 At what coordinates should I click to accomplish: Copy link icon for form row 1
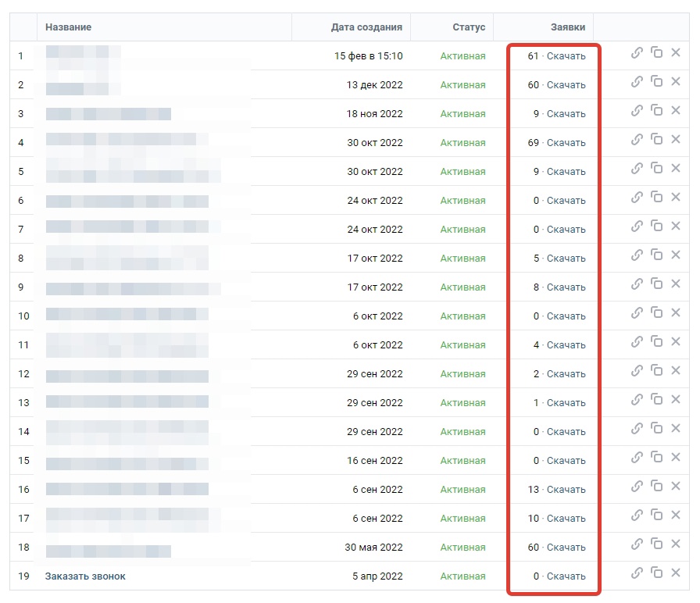[637, 52]
